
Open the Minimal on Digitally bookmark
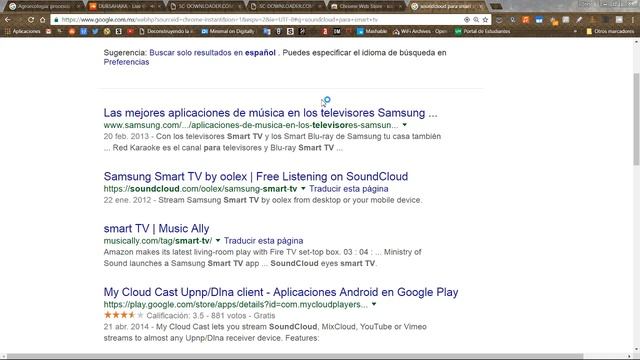coord(228,31)
